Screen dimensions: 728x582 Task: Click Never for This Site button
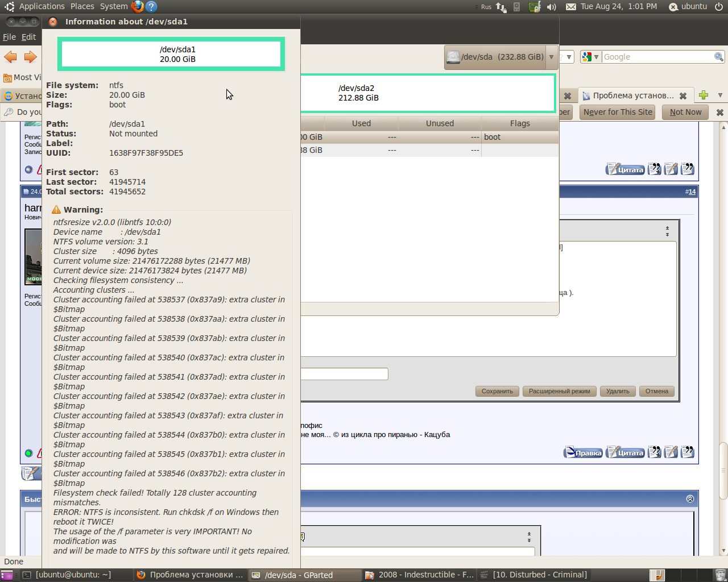pos(617,112)
